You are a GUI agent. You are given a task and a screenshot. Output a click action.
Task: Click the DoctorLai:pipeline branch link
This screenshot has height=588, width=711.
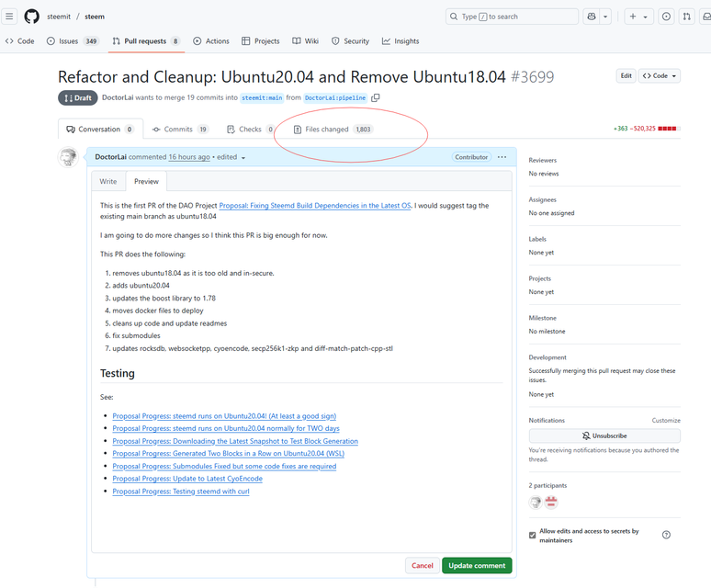coord(335,97)
